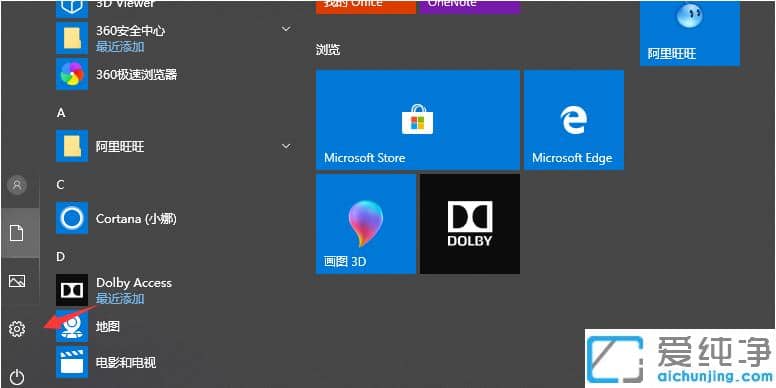776x388 pixels.
Task: Open the 地图 maps app icon
Action: (72, 327)
